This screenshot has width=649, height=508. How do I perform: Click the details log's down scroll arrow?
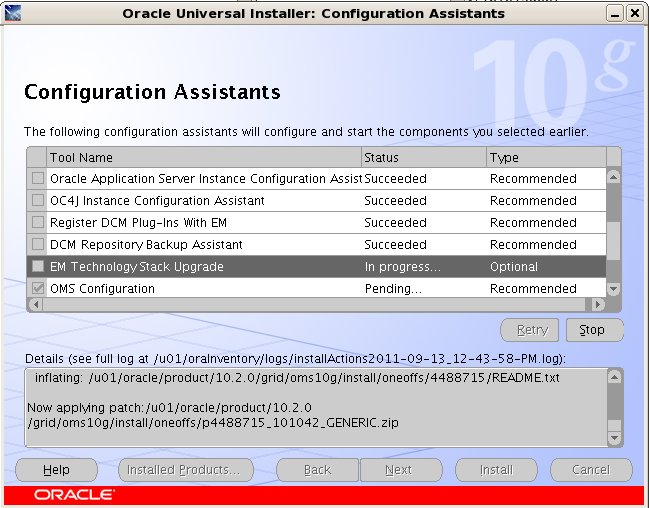(x=615, y=438)
